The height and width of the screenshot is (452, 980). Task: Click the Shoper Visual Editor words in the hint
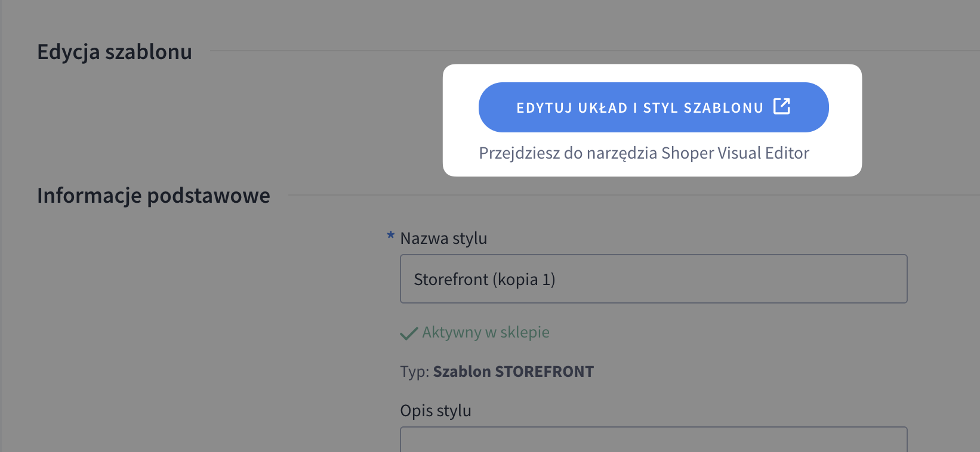point(735,153)
